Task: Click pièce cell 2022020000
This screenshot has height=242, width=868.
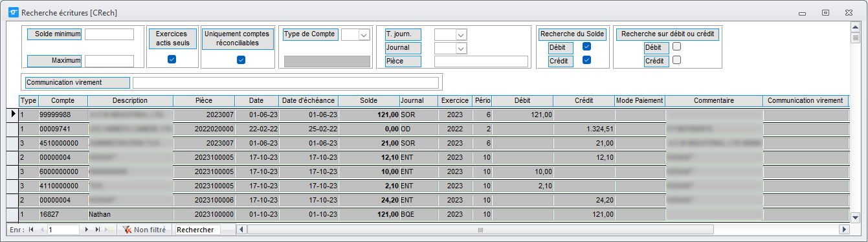Action: click(203, 129)
